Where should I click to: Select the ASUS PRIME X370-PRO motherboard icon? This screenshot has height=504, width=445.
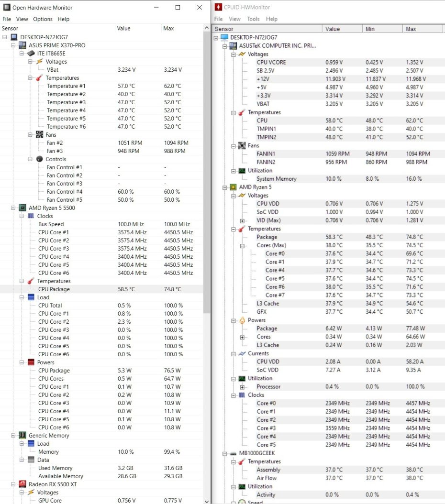tap(22, 45)
